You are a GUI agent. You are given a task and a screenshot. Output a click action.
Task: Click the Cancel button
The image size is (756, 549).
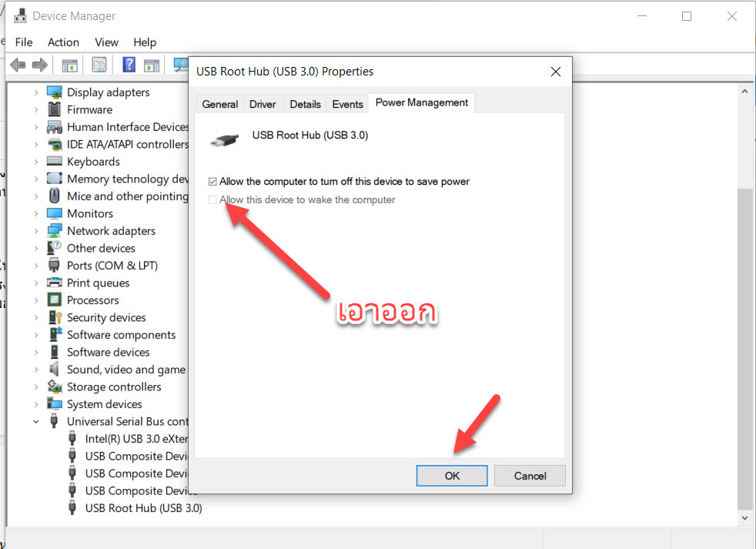coord(530,476)
